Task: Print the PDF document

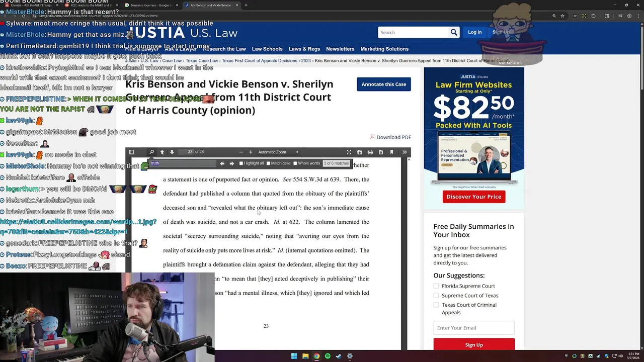Action: pos(370,152)
